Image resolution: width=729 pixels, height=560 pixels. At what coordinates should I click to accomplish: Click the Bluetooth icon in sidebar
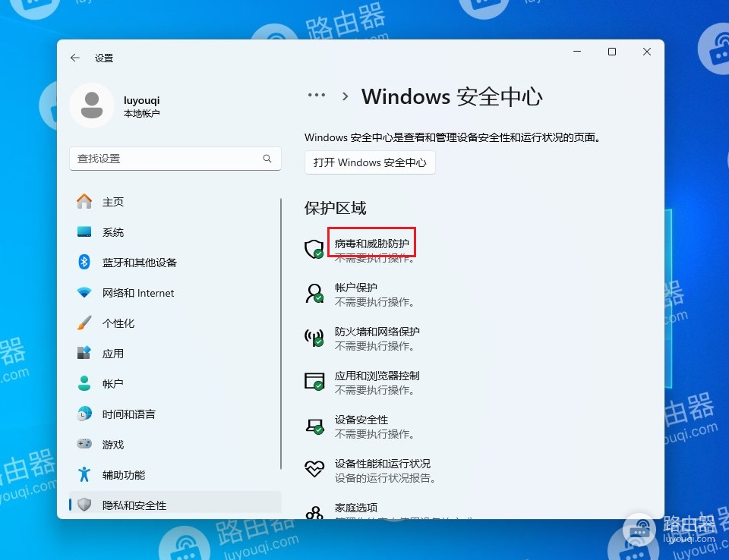pos(84,262)
